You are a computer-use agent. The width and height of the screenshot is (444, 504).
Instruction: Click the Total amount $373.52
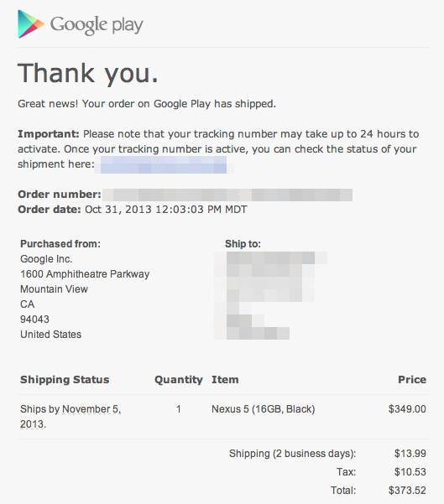pos(407,491)
